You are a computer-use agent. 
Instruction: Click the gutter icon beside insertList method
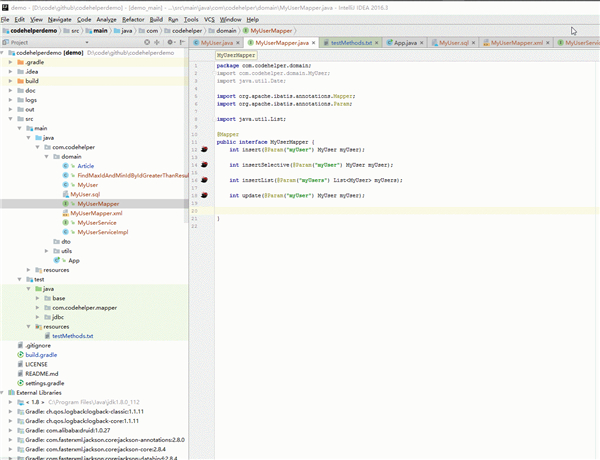(204, 179)
